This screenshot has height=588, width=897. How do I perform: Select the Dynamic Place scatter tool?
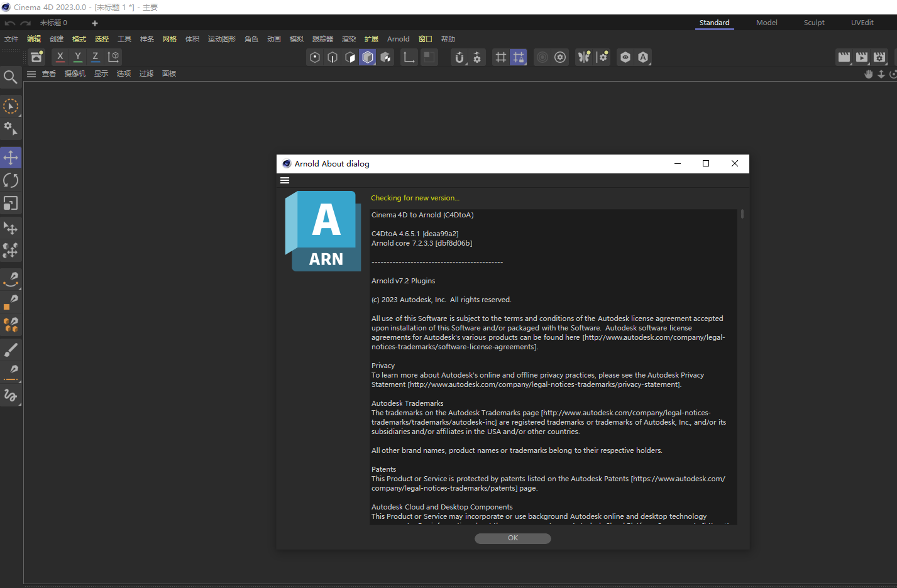[x=11, y=251]
